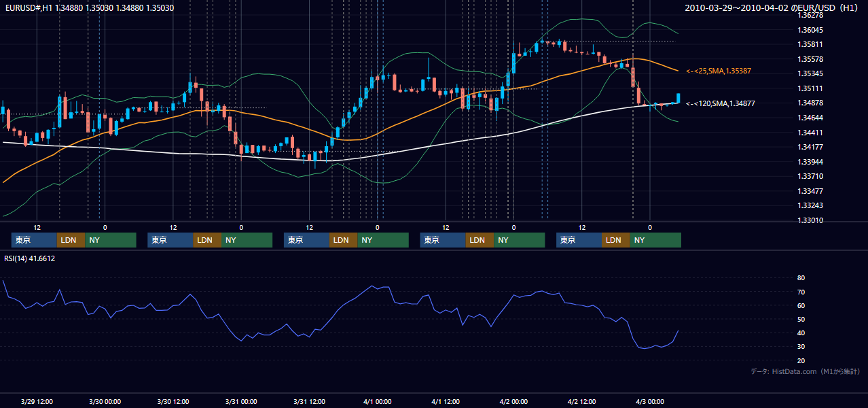Click the first LDN session block from left
This screenshot has height=408, width=868.
(x=71, y=240)
